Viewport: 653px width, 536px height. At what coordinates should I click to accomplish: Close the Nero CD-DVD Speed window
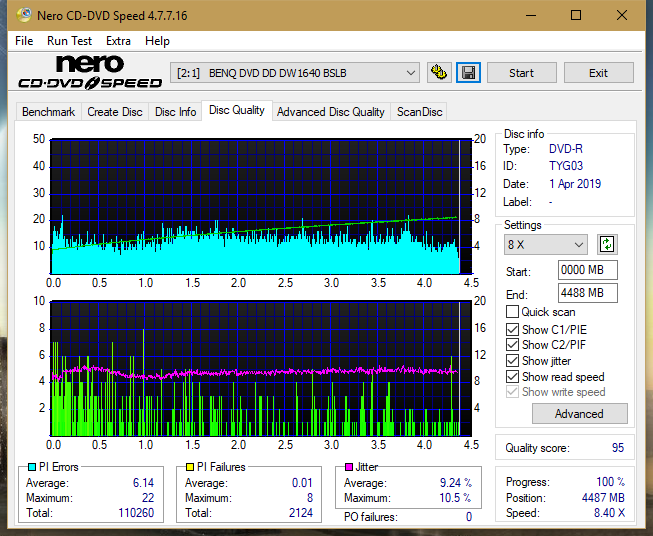(622, 15)
